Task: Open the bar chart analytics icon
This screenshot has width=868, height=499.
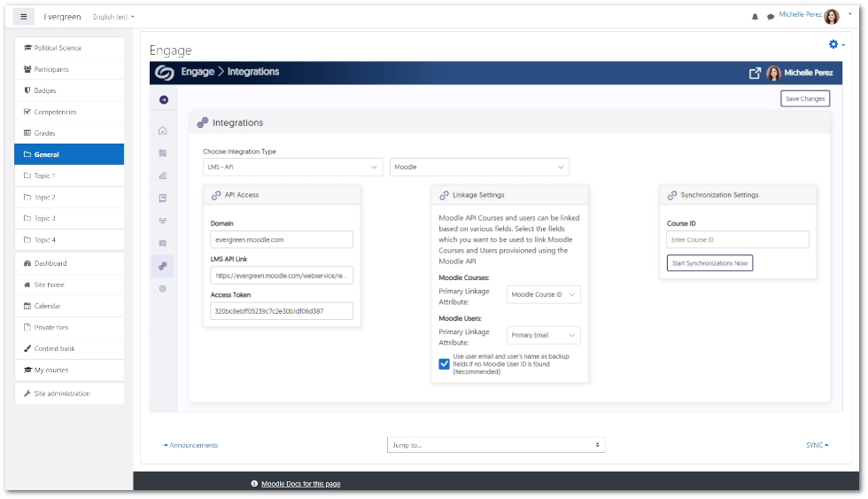Action: click(163, 175)
